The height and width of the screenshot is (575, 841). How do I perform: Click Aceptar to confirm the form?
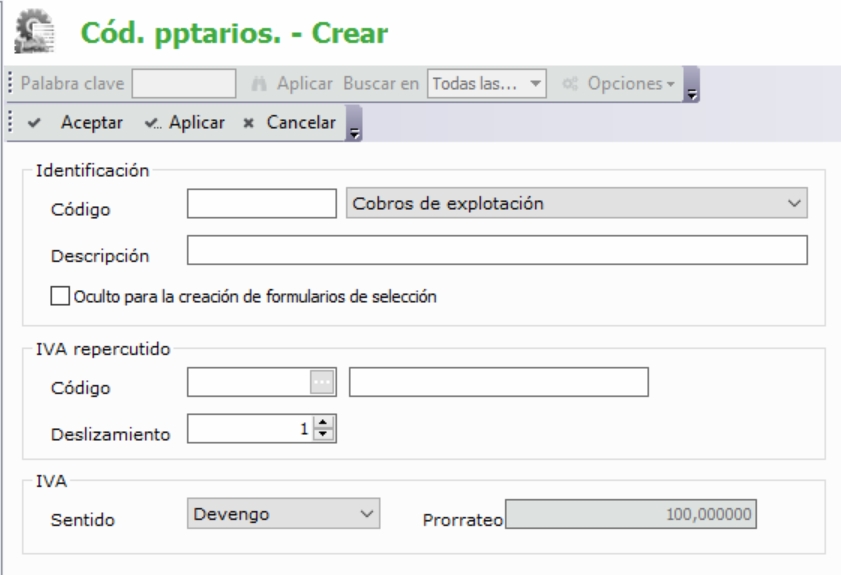tap(82, 123)
